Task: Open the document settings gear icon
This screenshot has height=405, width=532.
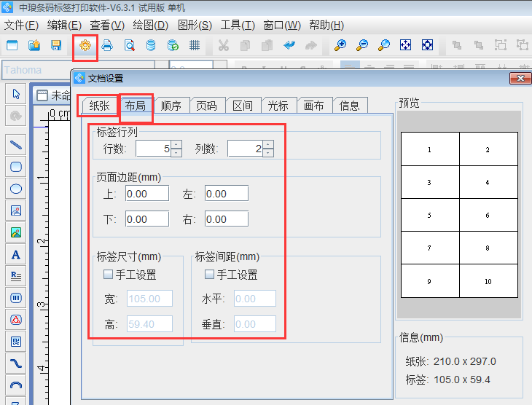Action: click(85, 45)
